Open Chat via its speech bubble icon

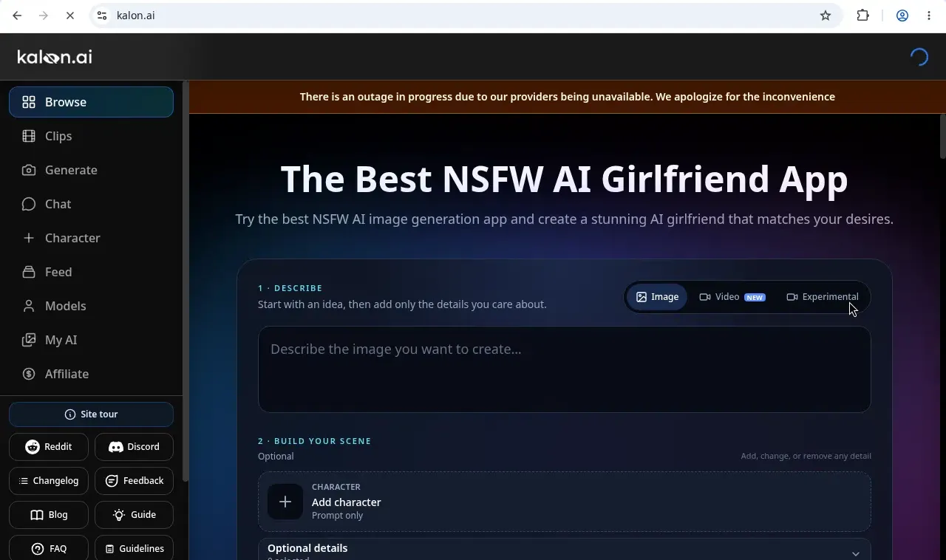click(x=29, y=204)
